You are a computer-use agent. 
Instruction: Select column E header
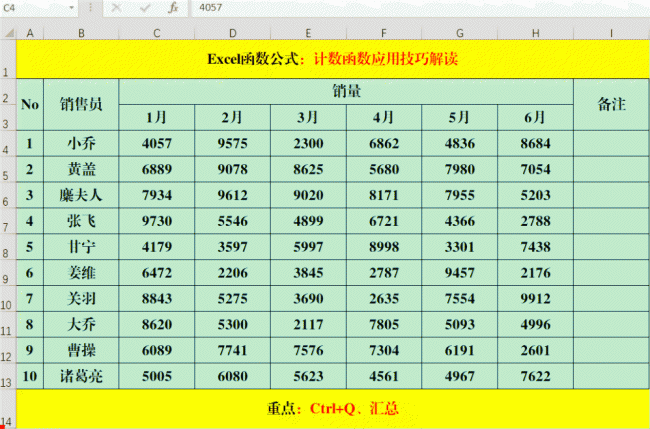click(308, 34)
